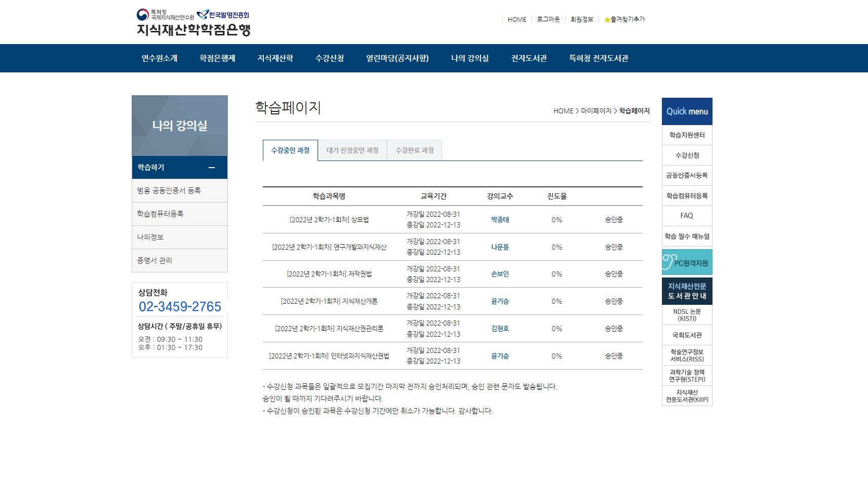Click instructor 박종태 for 상표법
The height and width of the screenshot is (478, 868).
point(499,219)
